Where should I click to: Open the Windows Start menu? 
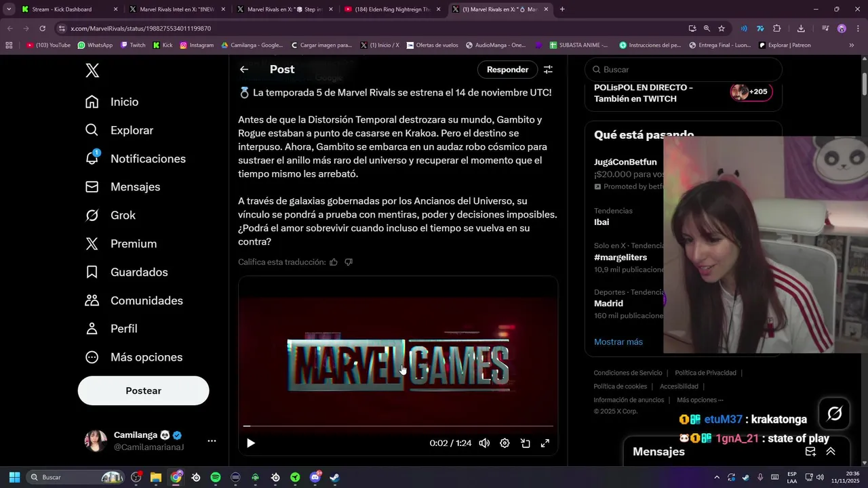(14, 477)
